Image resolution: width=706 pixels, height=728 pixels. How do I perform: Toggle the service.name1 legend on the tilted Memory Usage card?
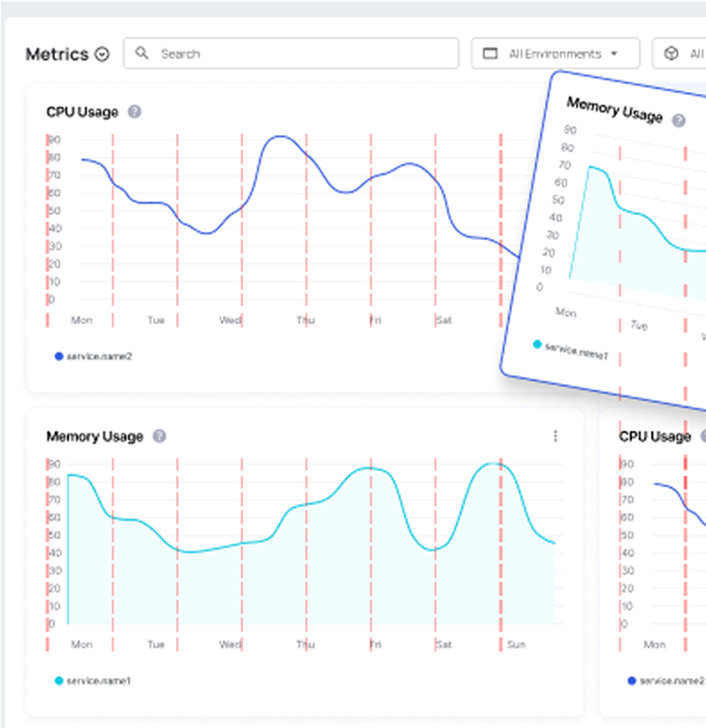pyautogui.click(x=571, y=351)
